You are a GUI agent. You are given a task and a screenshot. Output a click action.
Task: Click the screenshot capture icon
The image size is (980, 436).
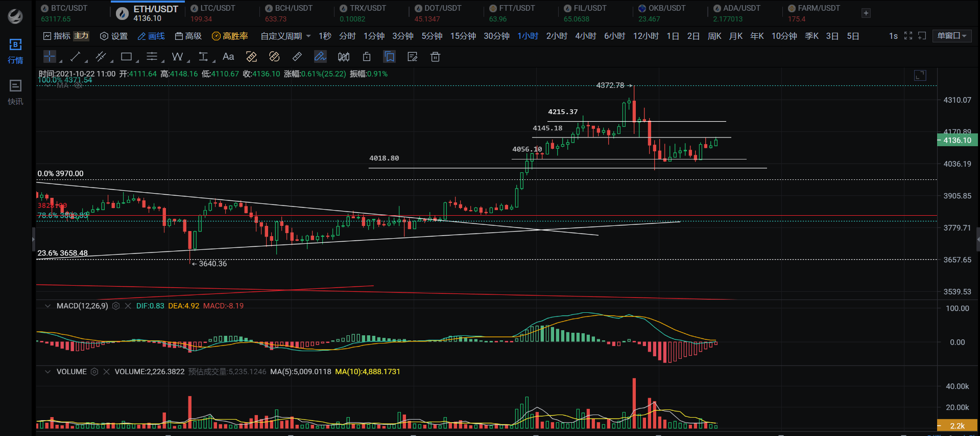point(922,36)
